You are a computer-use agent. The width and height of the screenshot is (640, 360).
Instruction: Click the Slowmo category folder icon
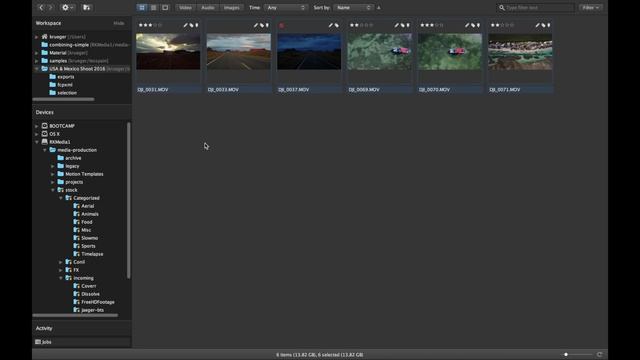76,238
